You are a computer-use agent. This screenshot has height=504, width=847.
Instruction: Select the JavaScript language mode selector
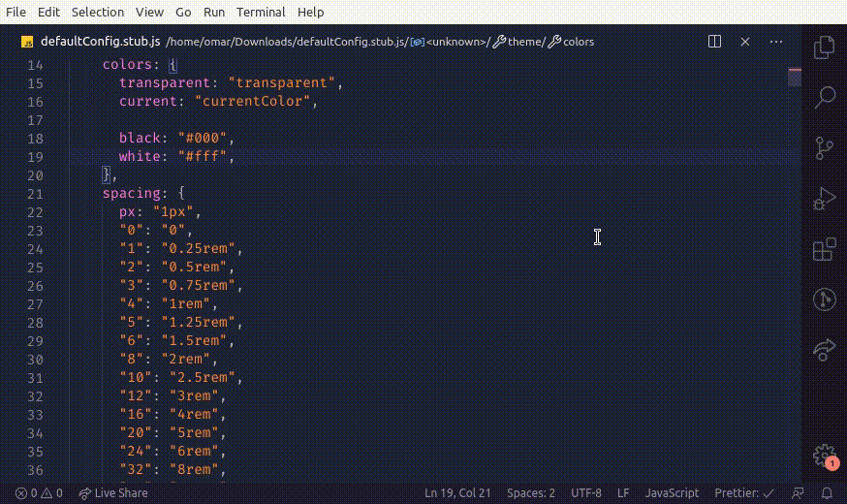pos(672,492)
